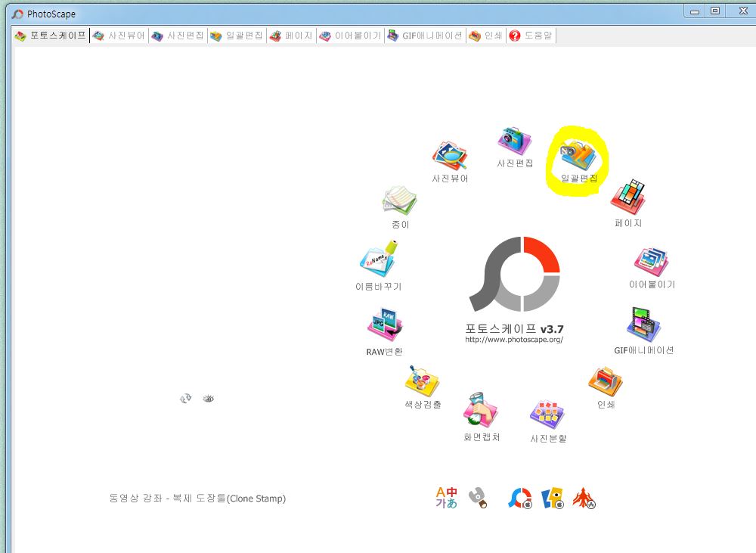Switch to the 이어붙이기 tab

pyautogui.click(x=351, y=36)
